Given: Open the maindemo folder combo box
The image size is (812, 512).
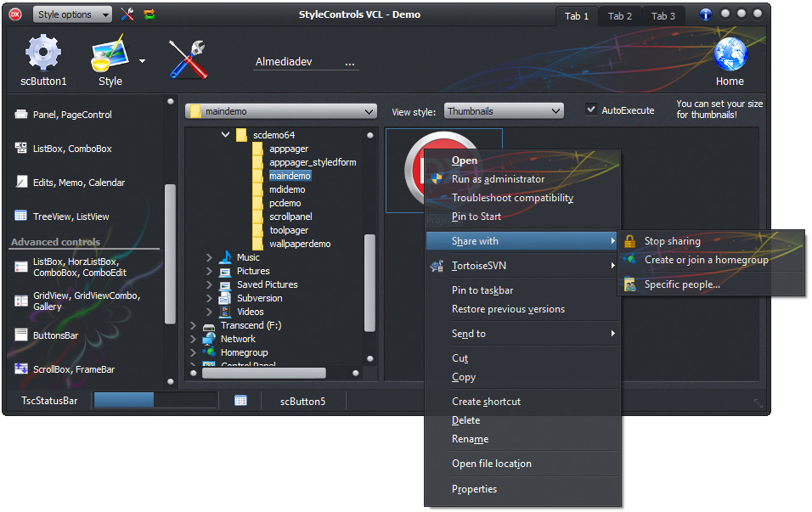Looking at the screenshot, I should pos(280,111).
